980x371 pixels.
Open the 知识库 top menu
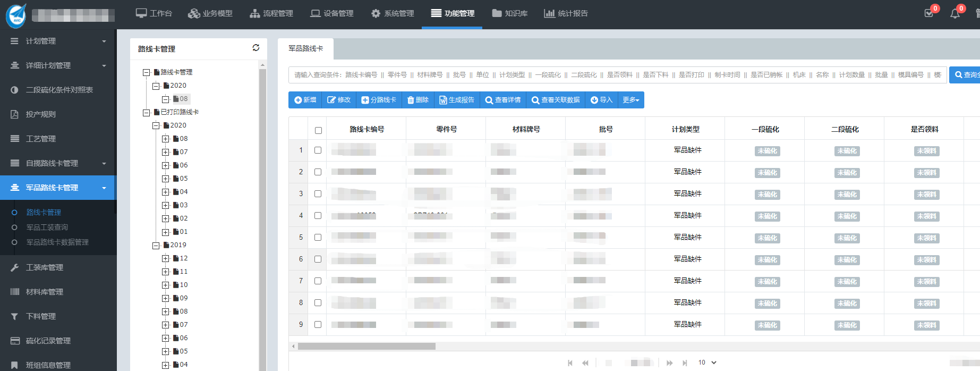[510, 13]
